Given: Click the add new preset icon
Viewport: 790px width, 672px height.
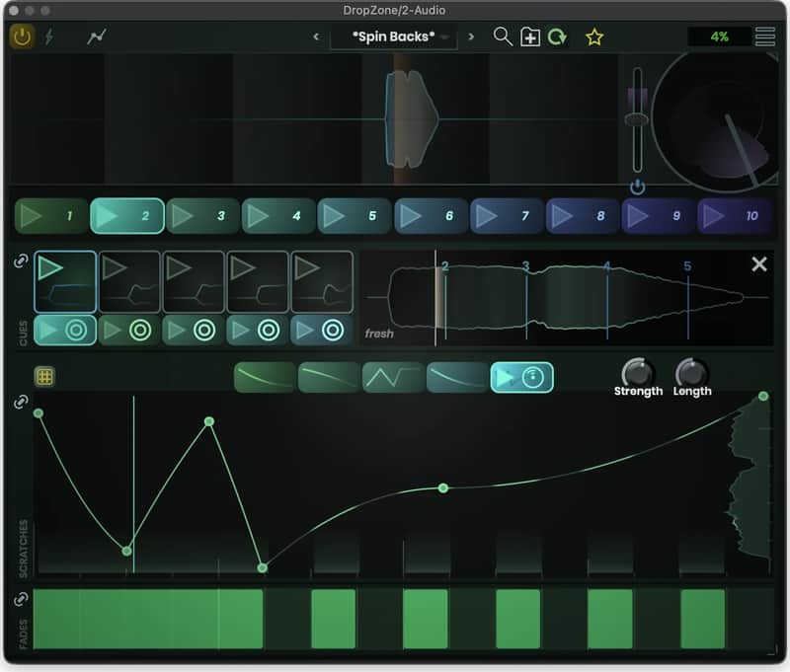Looking at the screenshot, I should [x=530, y=37].
